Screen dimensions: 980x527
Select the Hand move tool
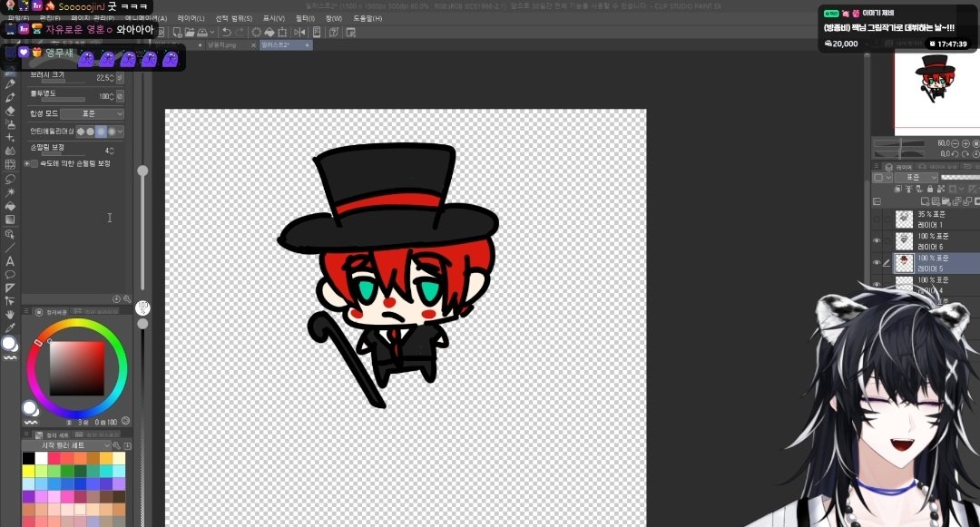coord(10,315)
